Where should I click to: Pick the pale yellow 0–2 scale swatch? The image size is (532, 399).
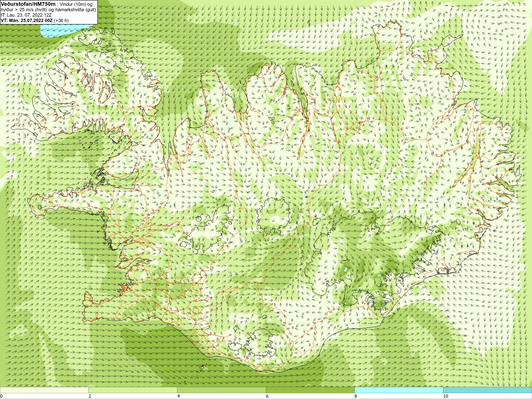[44, 390]
